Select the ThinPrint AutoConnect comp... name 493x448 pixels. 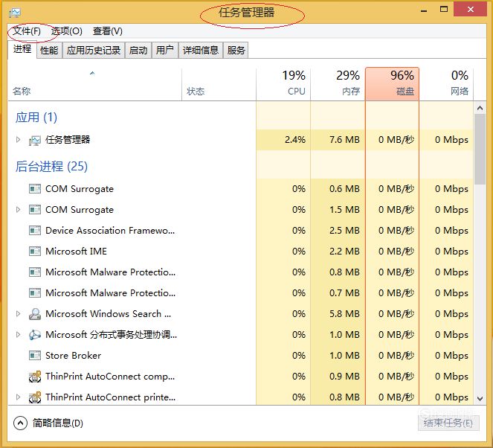point(110,377)
